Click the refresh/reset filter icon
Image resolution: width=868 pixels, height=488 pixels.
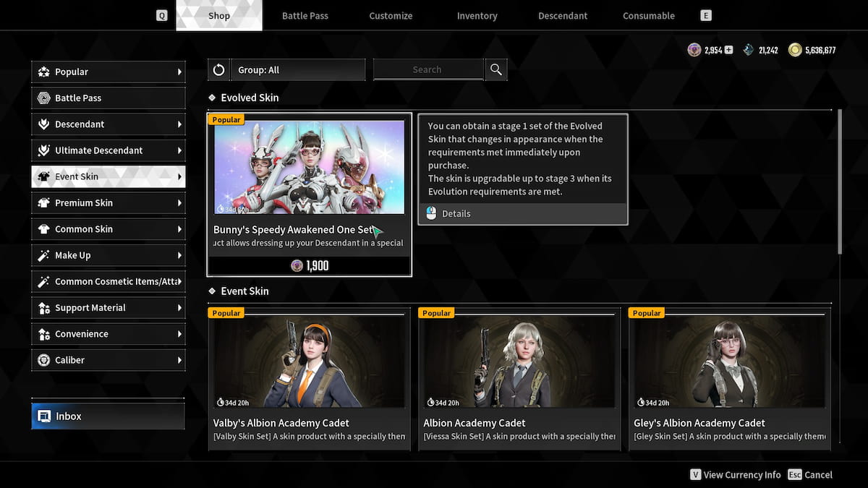tap(218, 69)
